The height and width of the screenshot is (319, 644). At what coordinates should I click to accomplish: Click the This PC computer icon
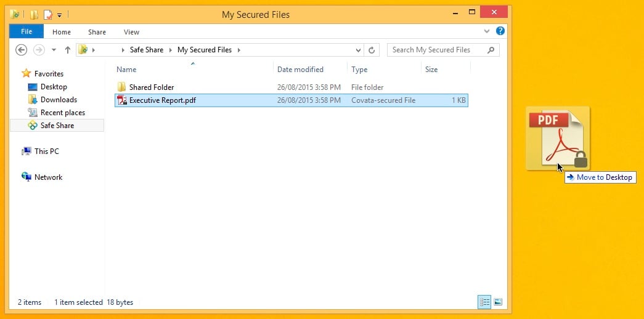click(26, 151)
